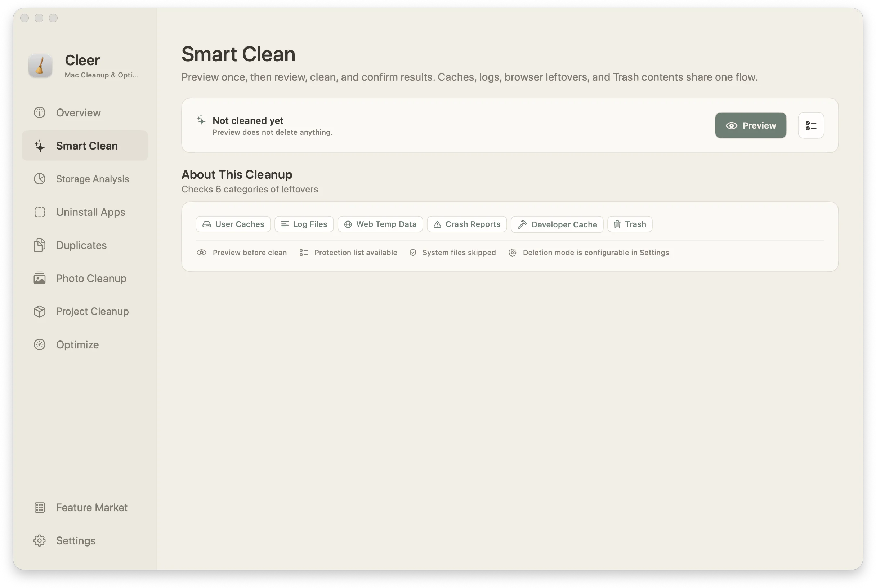Open the Optimize page
This screenshot has height=588, width=876.
pyautogui.click(x=85, y=345)
